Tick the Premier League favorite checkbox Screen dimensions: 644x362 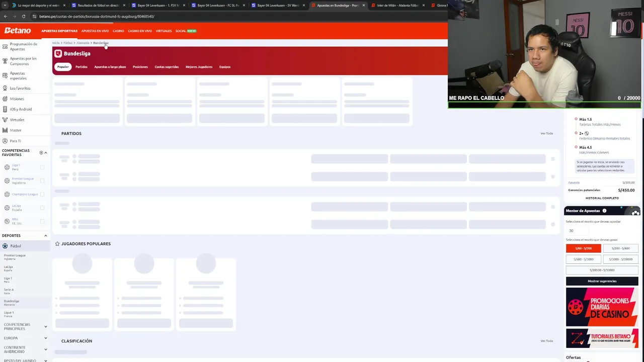[42, 180]
